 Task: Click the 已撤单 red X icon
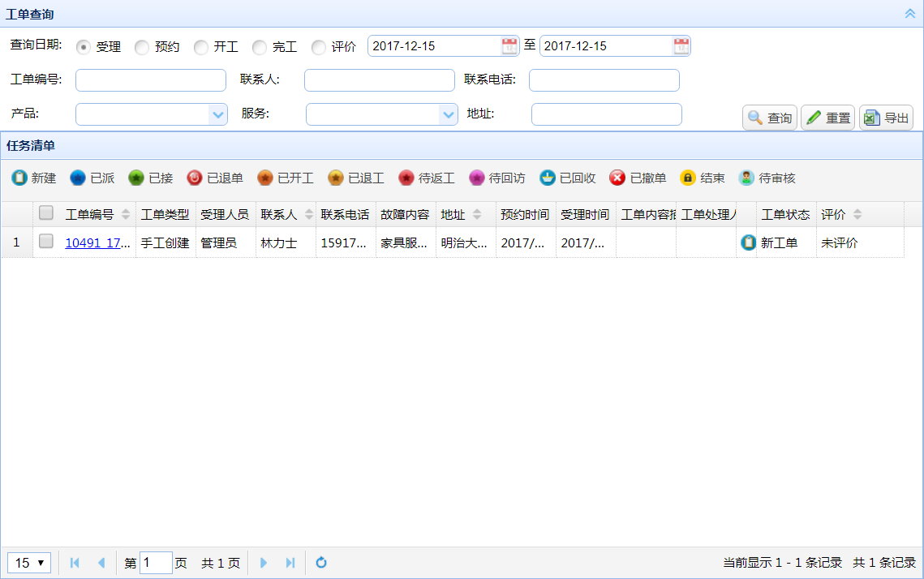(618, 178)
